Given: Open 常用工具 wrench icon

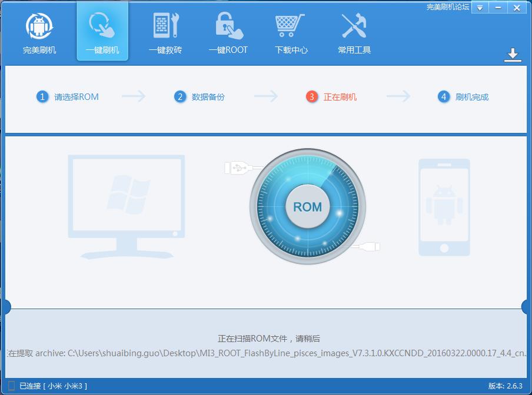Looking at the screenshot, I should 354,26.
